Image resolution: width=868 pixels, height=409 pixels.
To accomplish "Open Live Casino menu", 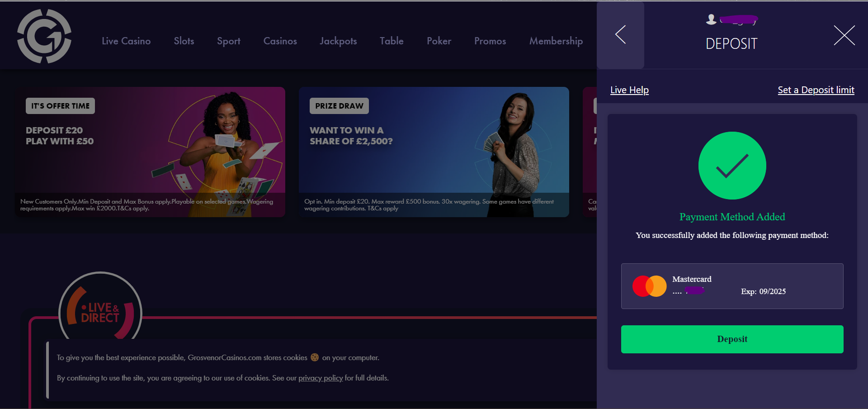I will [126, 41].
